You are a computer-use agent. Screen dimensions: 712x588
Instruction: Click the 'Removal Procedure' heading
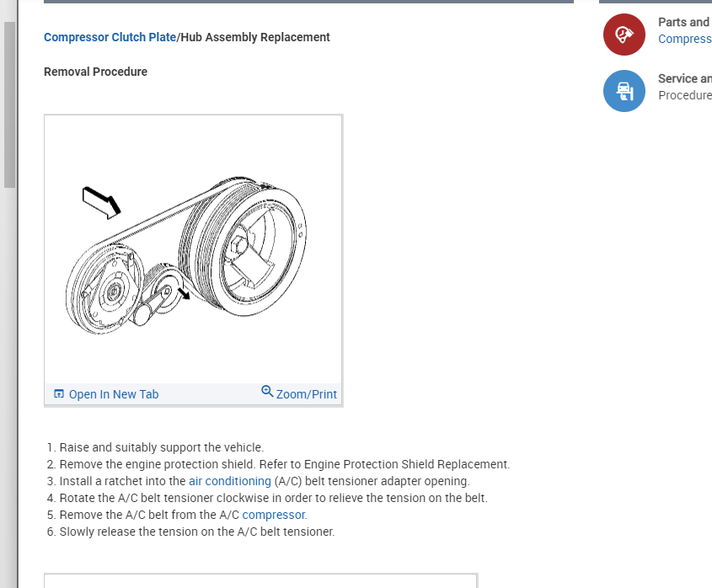tap(95, 72)
